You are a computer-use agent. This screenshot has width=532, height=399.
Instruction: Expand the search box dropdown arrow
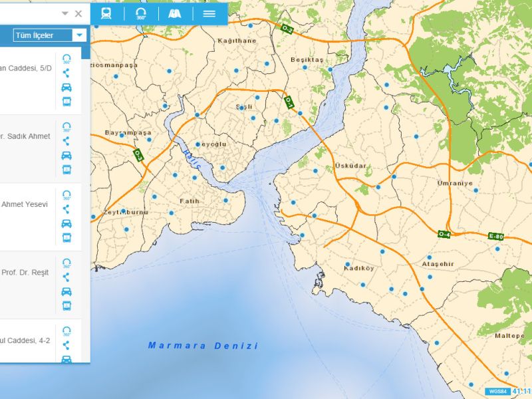[x=65, y=13]
